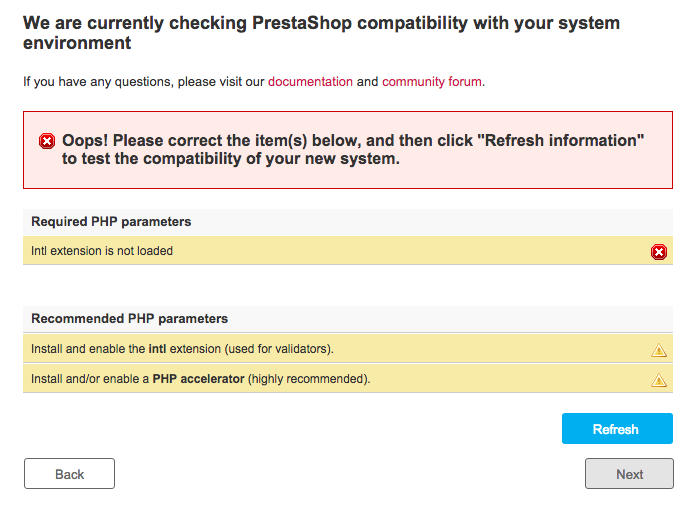The width and height of the screenshot is (693, 506).
Task: Select the Required PHP parameters header
Action: 111,221
